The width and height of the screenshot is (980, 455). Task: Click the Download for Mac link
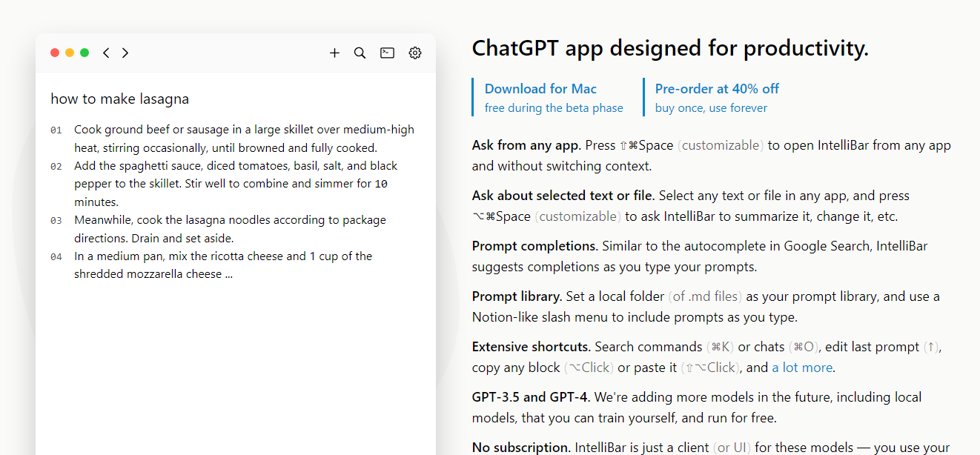click(x=540, y=89)
